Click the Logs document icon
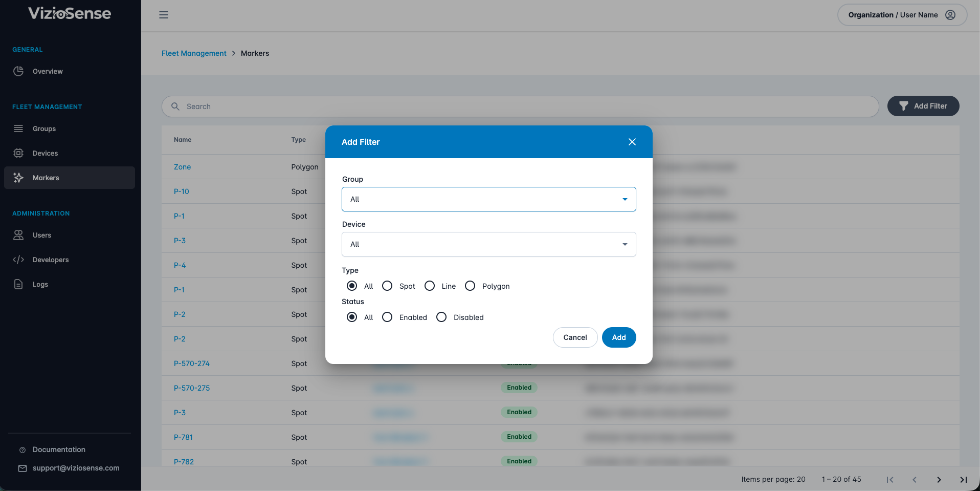The image size is (980, 491). [18, 284]
